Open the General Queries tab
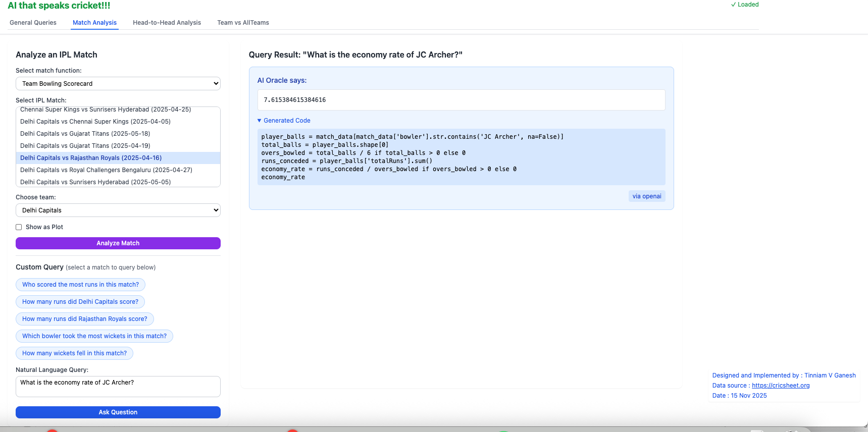Image resolution: width=868 pixels, height=432 pixels. 33,23
